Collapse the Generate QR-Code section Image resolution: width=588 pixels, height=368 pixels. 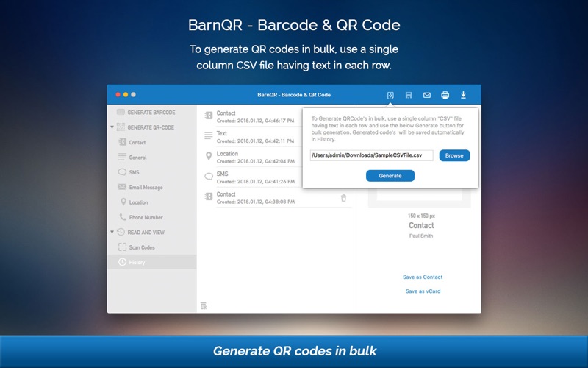pyautogui.click(x=112, y=127)
